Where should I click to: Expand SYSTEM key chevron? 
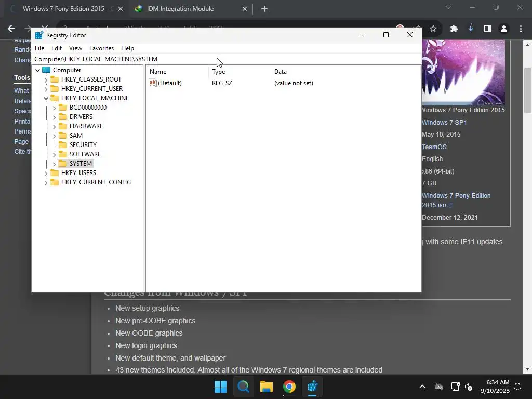pyautogui.click(x=54, y=164)
